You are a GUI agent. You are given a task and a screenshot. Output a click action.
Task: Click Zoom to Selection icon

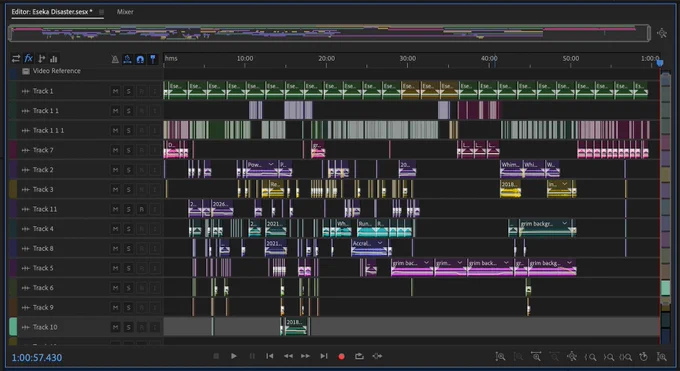[x=625, y=357]
